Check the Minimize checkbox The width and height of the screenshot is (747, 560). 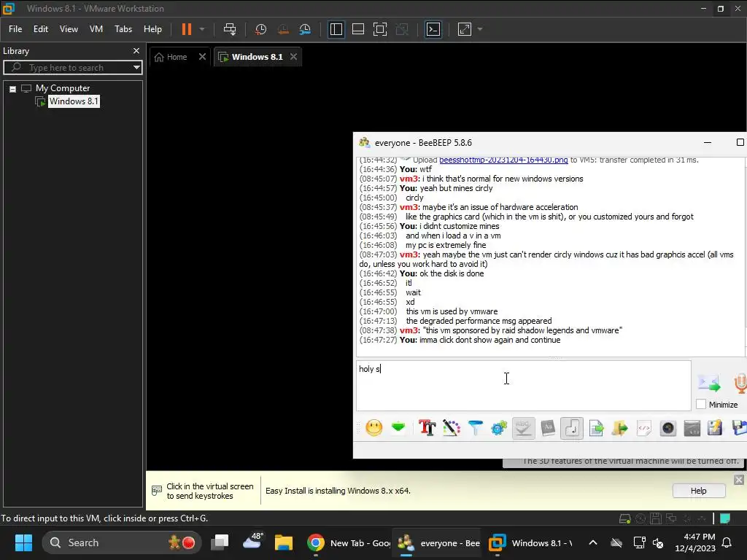(701, 404)
